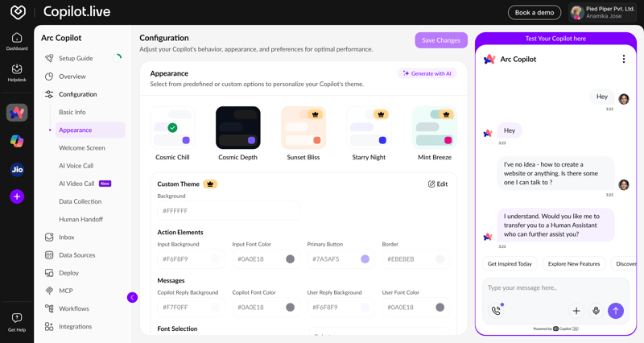Viewport: 644px width, 343px height.
Task: Open AI Voice Call settings
Action: pos(76,166)
